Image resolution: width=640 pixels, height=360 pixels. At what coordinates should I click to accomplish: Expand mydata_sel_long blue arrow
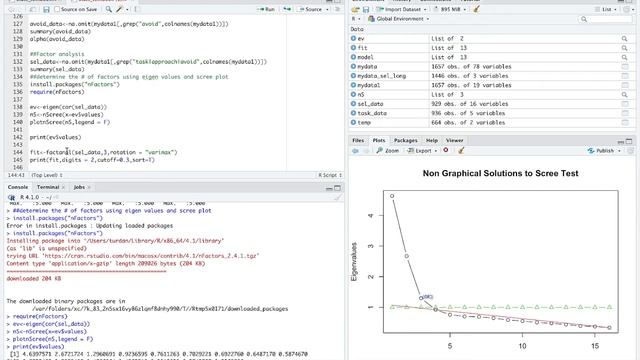[353, 76]
